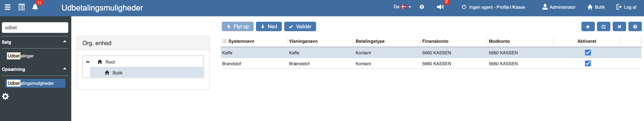Add a new payout option with plus
644x121 pixels.
[x=588, y=26]
